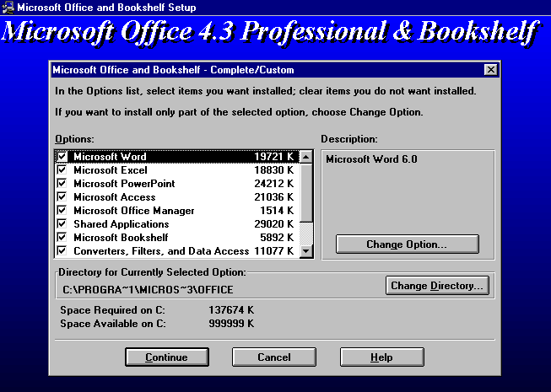Click the Space Available value 999999 K

[231, 324]
